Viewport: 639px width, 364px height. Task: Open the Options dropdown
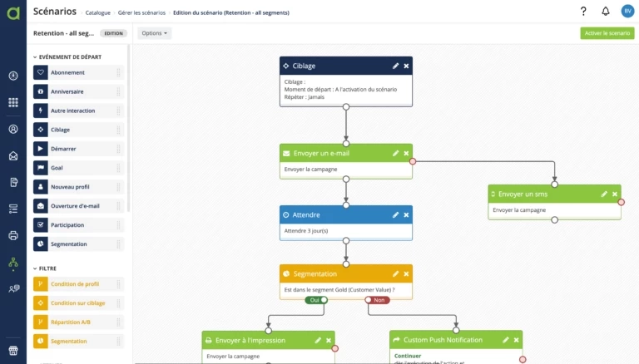point(154,33)
